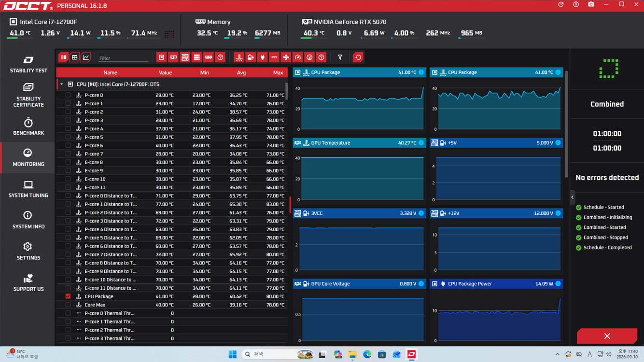Open File Explorer from the taskbar

click(x=352, y=354)
